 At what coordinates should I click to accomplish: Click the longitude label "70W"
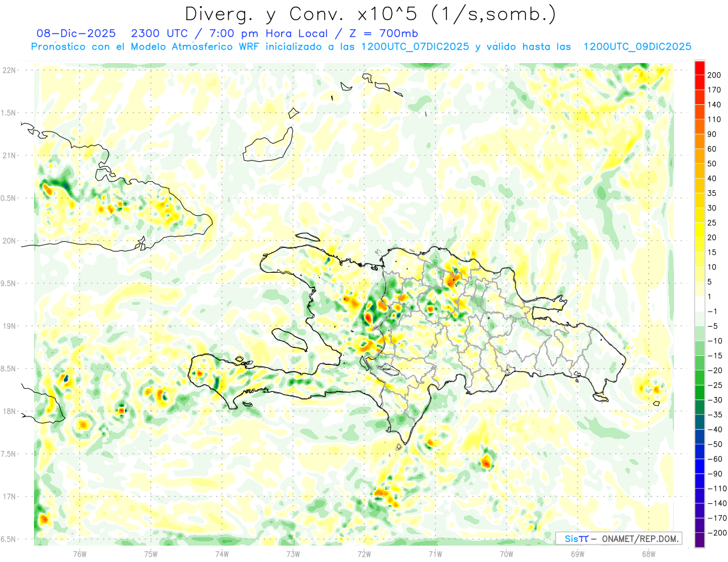coord(506,554)
